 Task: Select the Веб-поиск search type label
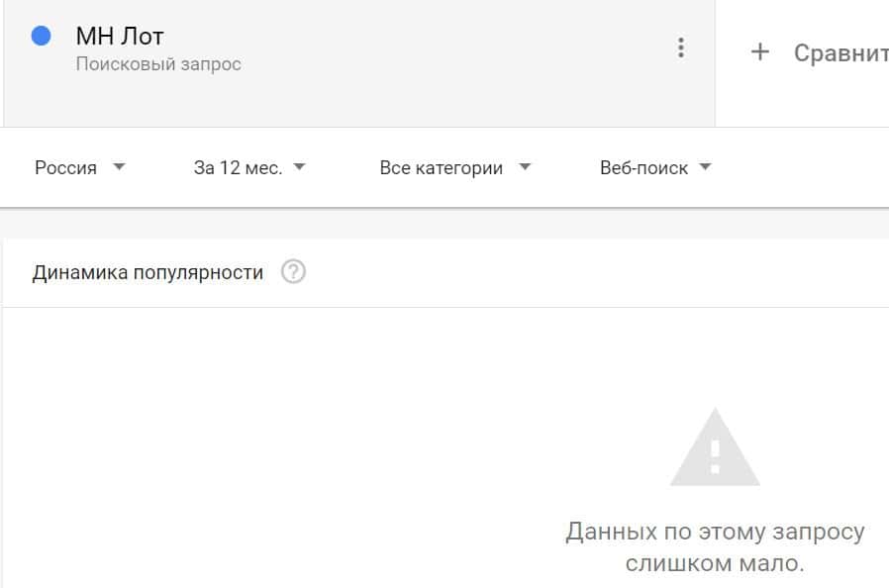click(643, 168)
